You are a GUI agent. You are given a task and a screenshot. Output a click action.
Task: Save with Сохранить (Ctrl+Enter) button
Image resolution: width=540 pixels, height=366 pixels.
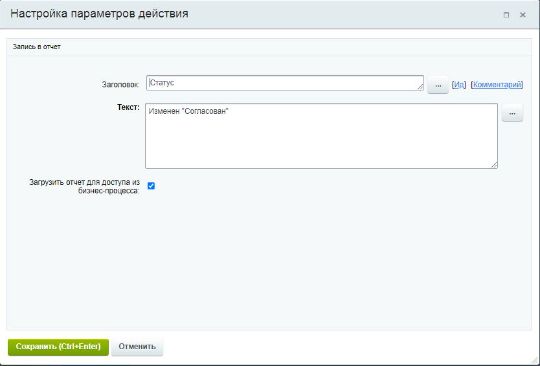pyautogui.click(x=58, y=347)
